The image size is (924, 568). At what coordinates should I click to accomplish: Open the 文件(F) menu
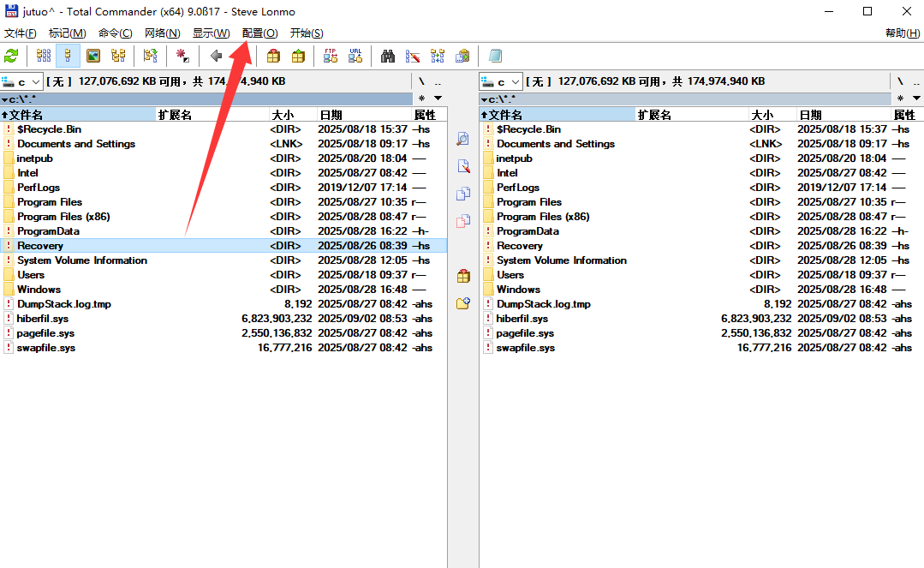tap(21, 33)
